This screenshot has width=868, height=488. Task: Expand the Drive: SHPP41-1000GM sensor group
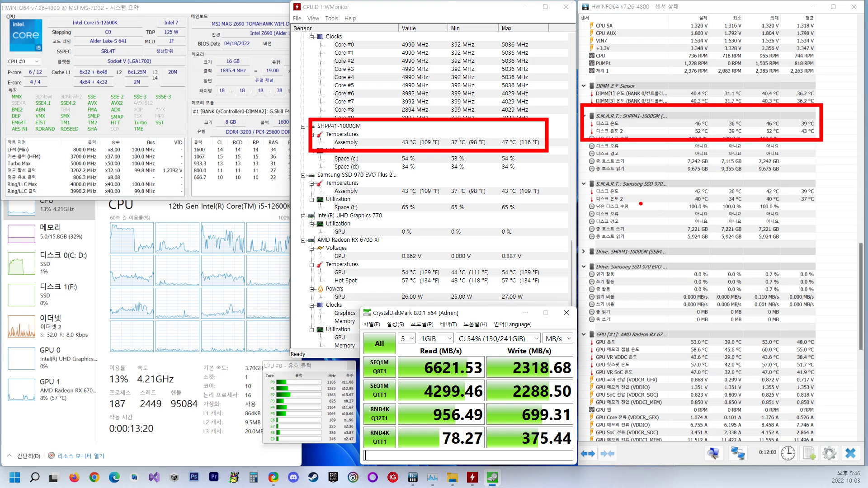pyautogui.click(x=584, y=252)
